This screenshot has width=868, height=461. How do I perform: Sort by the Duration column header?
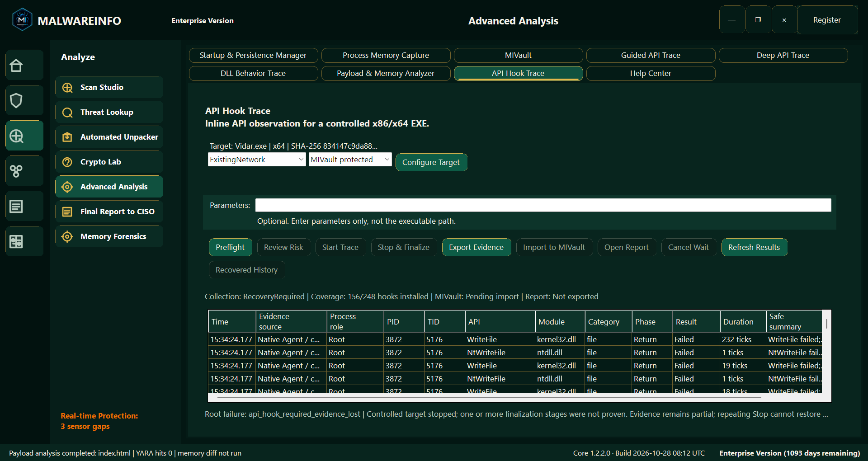click(x=743, y=322)
